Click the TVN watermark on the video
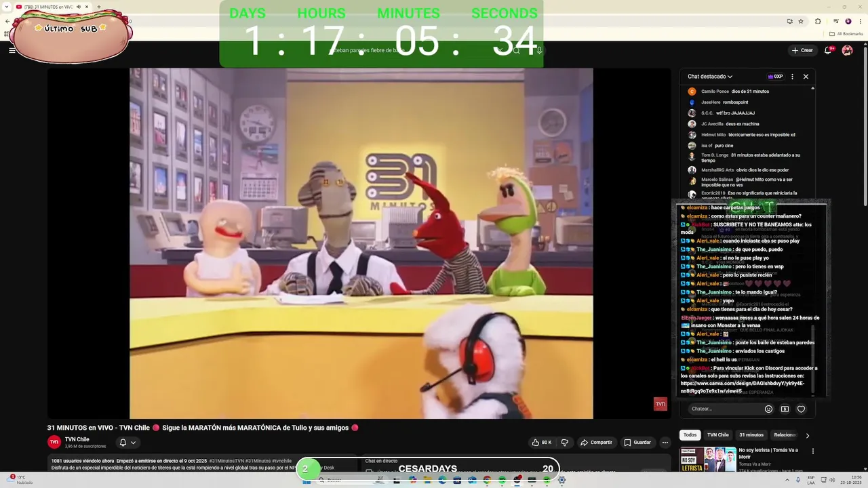This screenshot has height=488, width=868. (x=660, y=404)
